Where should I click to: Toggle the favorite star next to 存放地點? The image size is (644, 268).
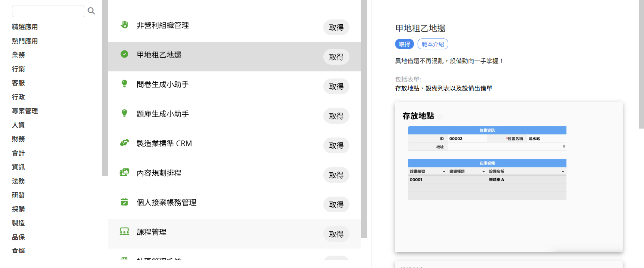[x=440, y=117]
